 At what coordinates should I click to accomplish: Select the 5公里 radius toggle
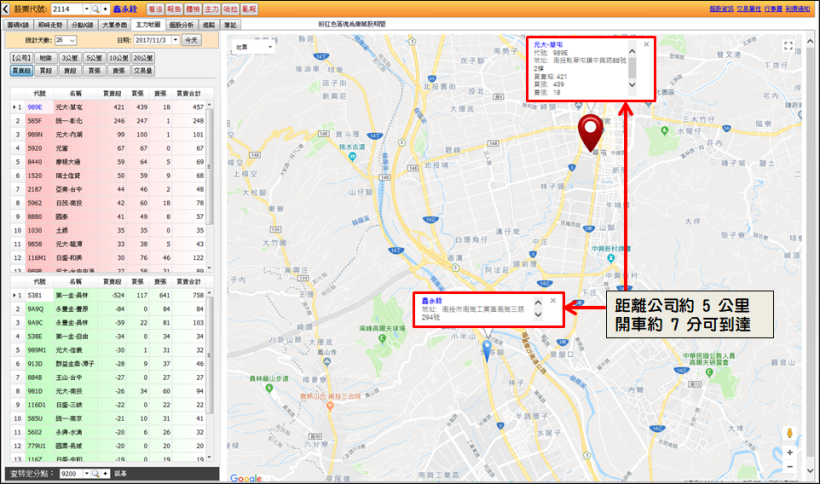coord(94,58)
